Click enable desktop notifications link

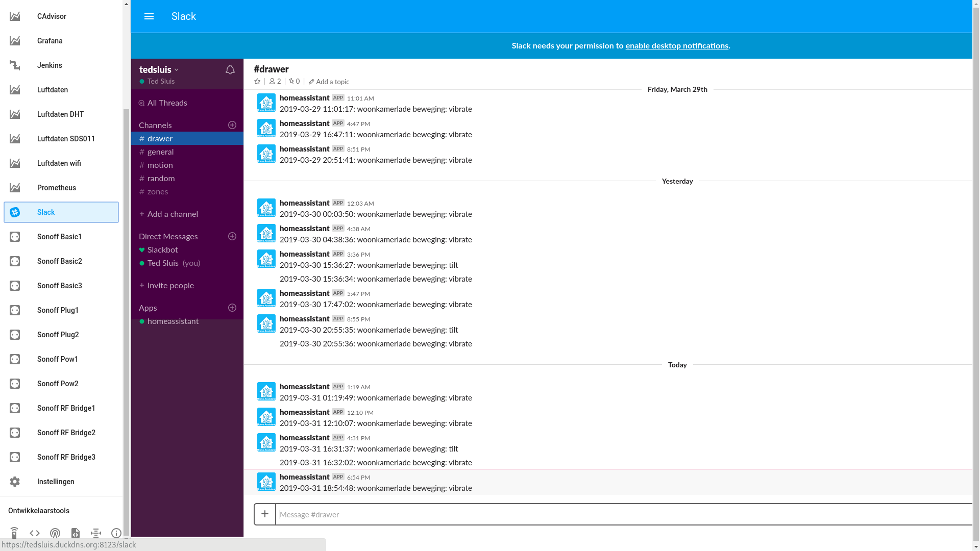click(x=677, y=45)
